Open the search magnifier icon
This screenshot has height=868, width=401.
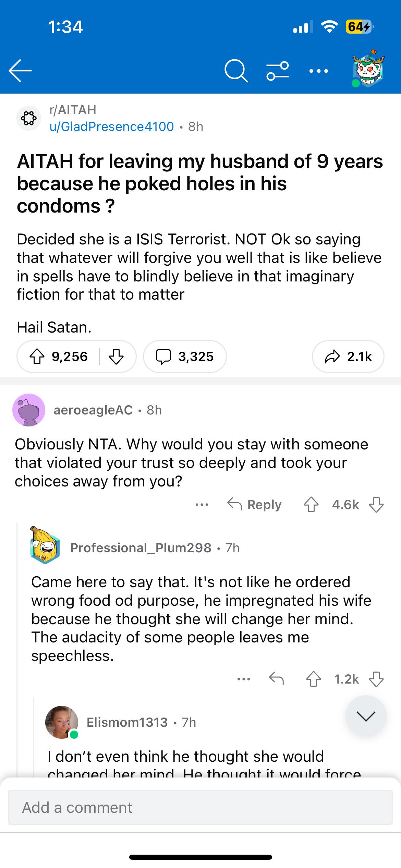coord(236,71)
